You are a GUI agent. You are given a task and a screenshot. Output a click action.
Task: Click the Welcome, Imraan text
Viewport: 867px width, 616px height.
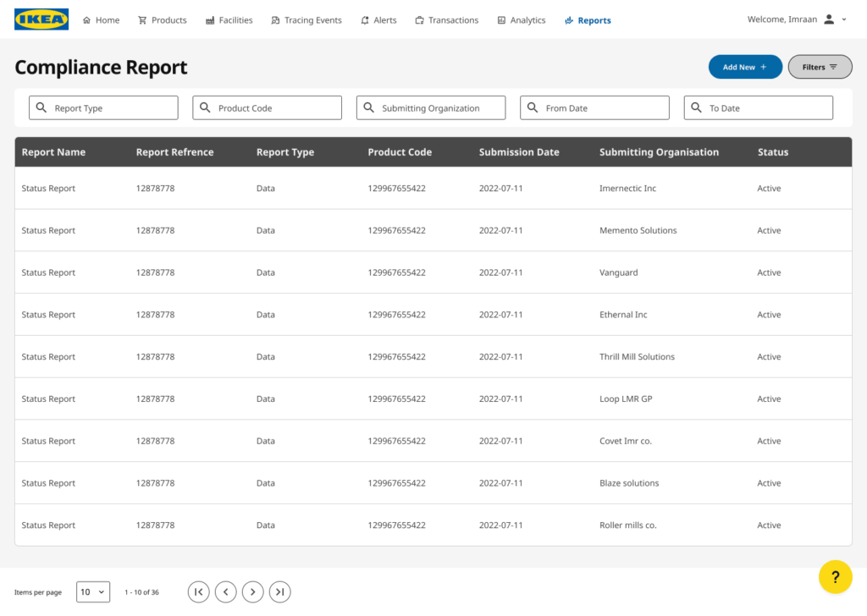tap(781, 19)
